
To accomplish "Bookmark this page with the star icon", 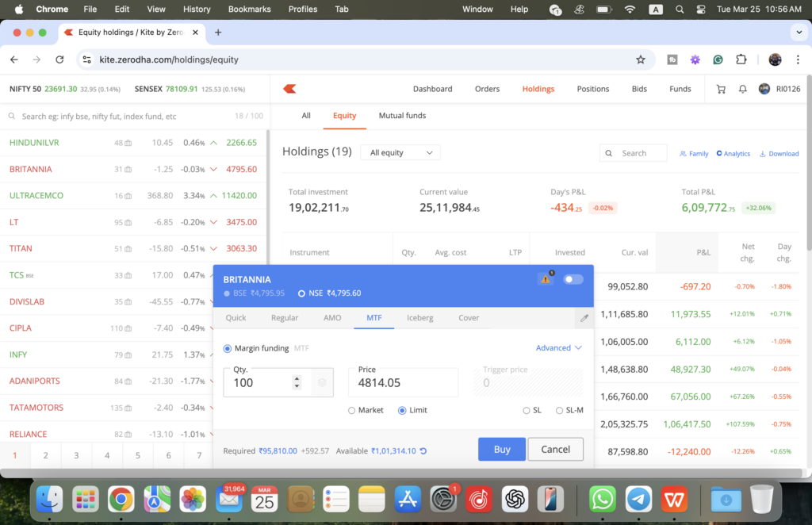I will click(x=641, y=59).
